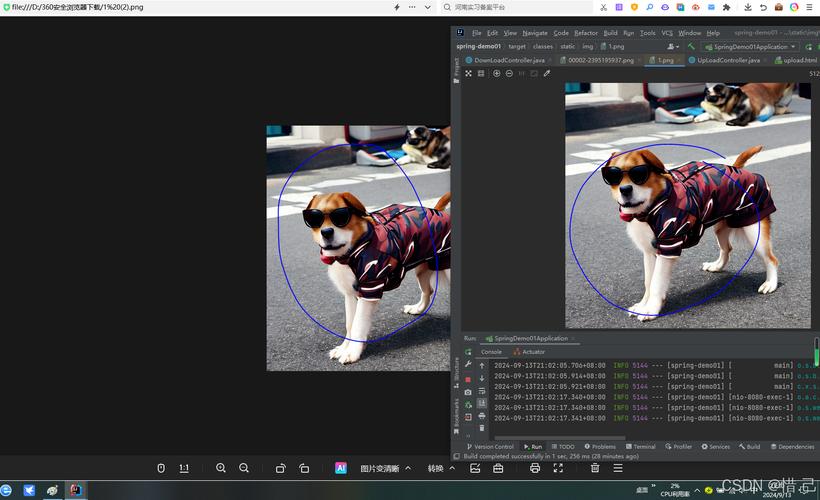Viewport: 820px width, 500px height.
Task: Zoom in using browser image viewer magnifier
Action: point(221,468)
